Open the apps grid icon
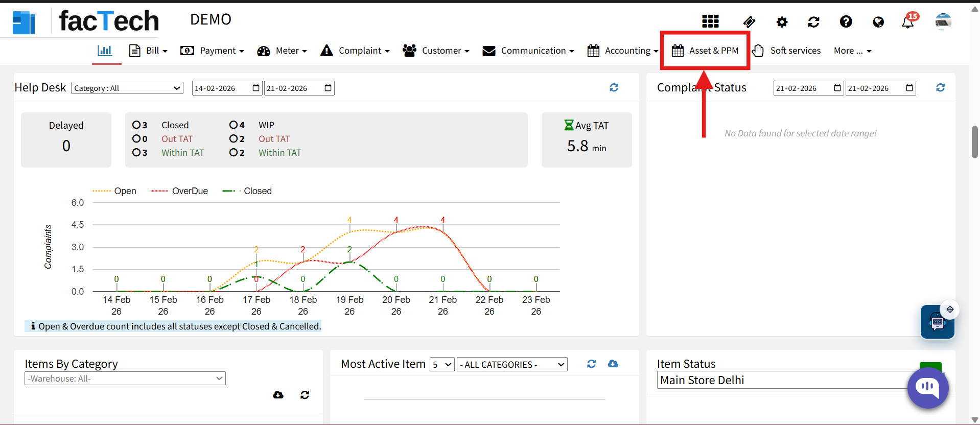The height and width of the screenshot is (425, 980). click(x=710, y=21)
